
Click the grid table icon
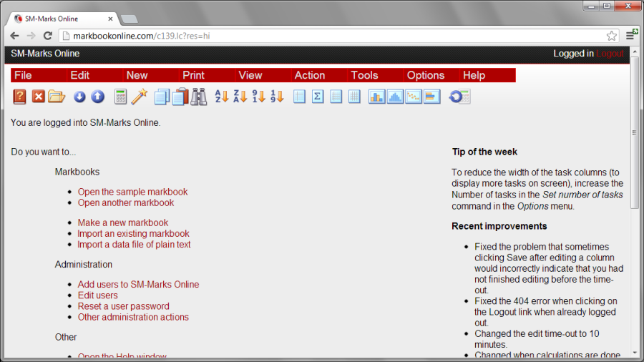354,97
